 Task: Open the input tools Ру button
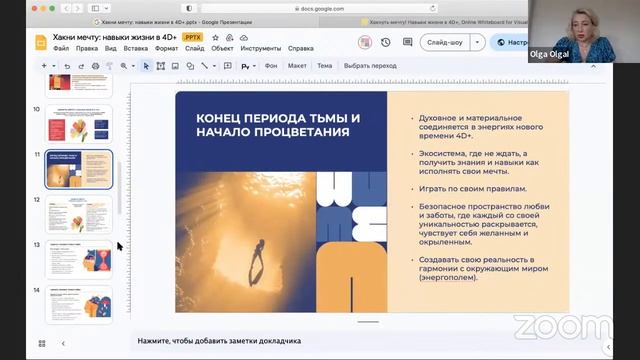245,67
